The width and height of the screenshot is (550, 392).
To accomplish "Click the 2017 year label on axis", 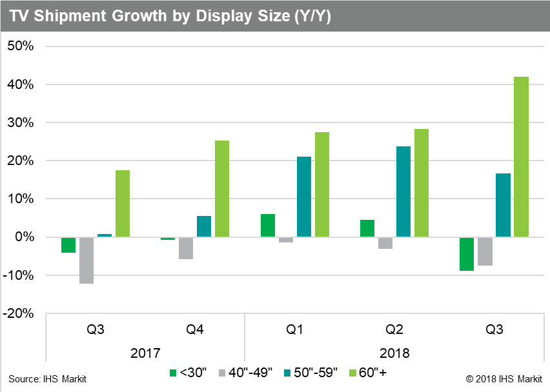I will (145, 353).
